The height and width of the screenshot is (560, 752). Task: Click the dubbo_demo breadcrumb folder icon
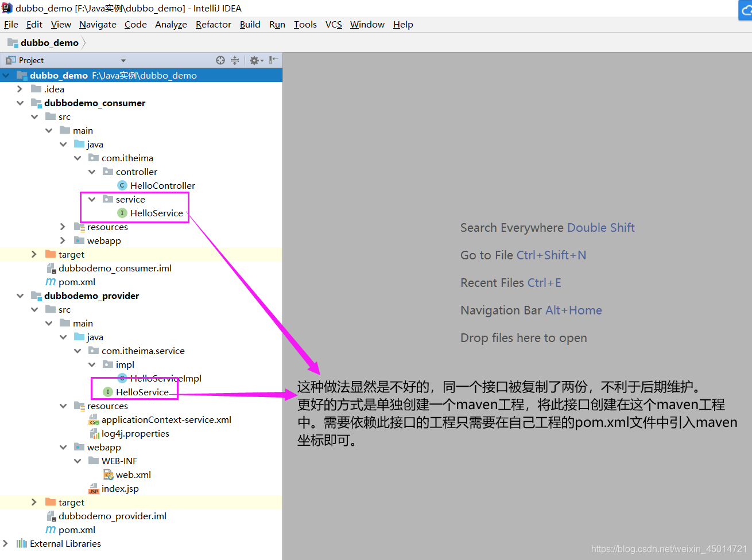click(x=13, y=42)
